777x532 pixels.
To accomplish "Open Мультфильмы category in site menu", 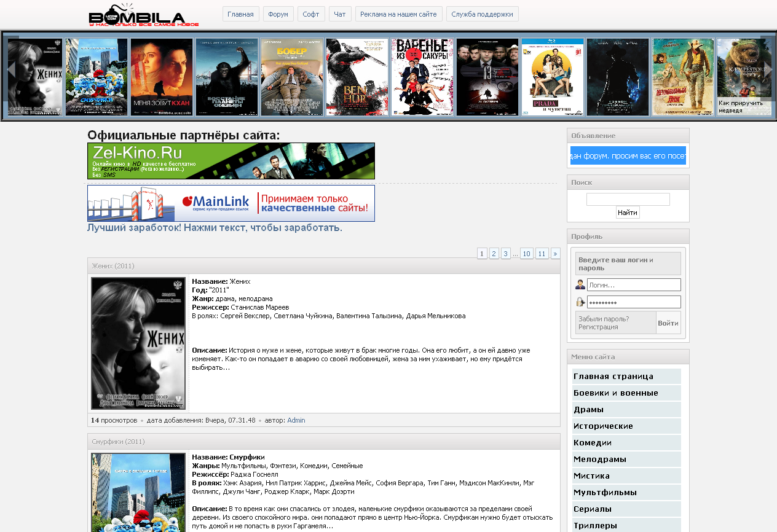I will (x=626, y=493).
